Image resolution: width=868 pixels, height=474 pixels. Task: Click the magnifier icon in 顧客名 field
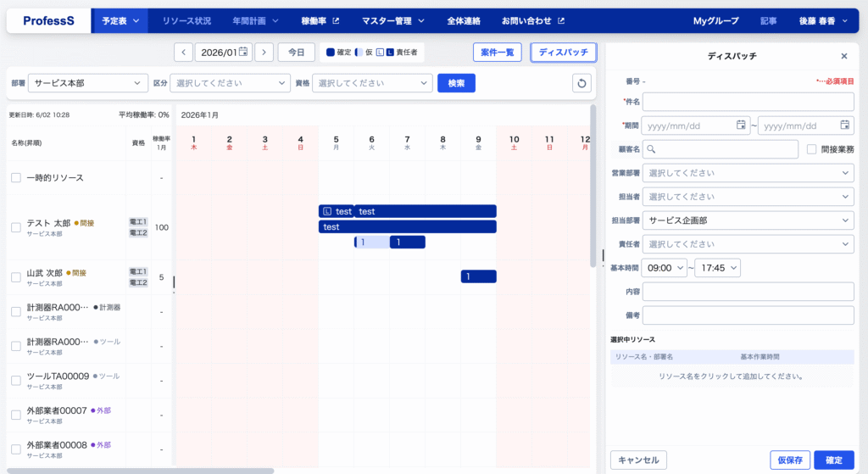point(652,149)
